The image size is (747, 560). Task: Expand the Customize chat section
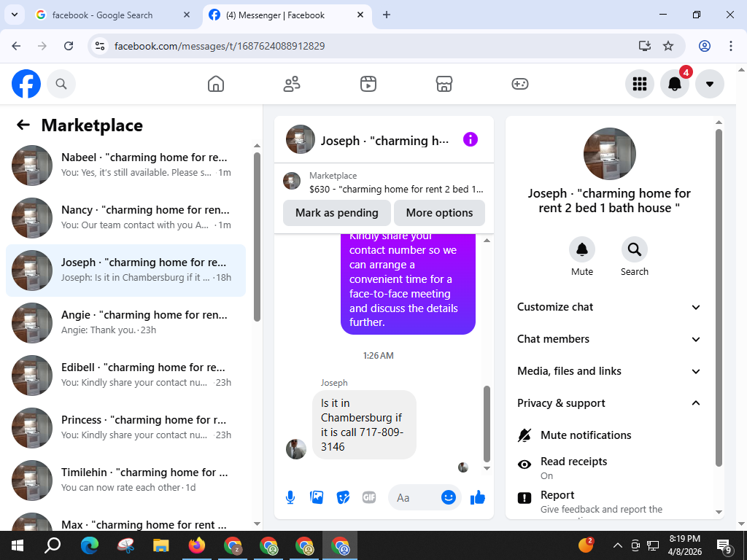tap(609, 307)
